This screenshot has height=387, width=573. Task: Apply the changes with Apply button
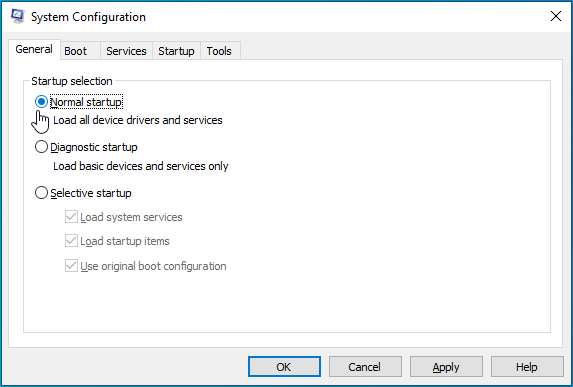[x=446, y=367]
